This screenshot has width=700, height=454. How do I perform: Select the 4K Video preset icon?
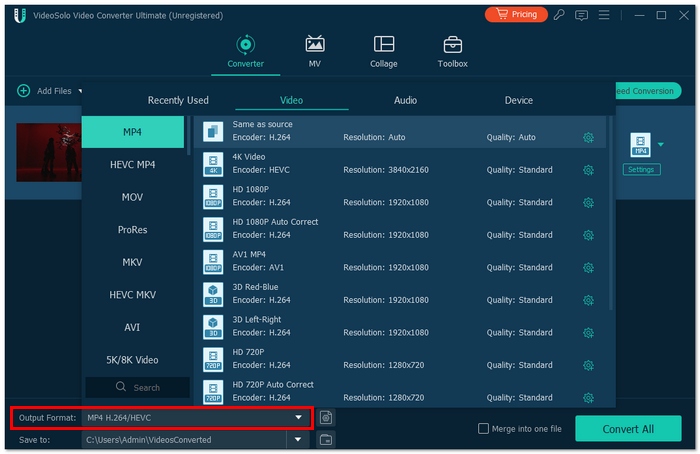tap(213, 164)
